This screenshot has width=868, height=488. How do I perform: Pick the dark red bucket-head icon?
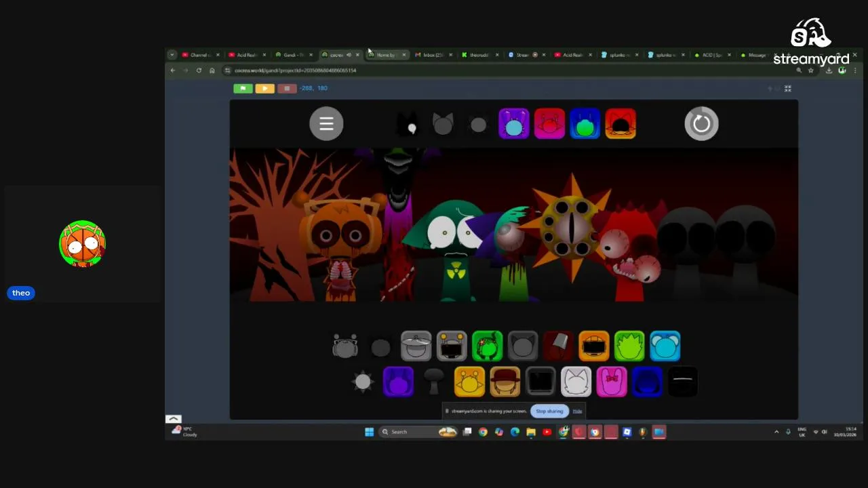click(x=558, y=346)
